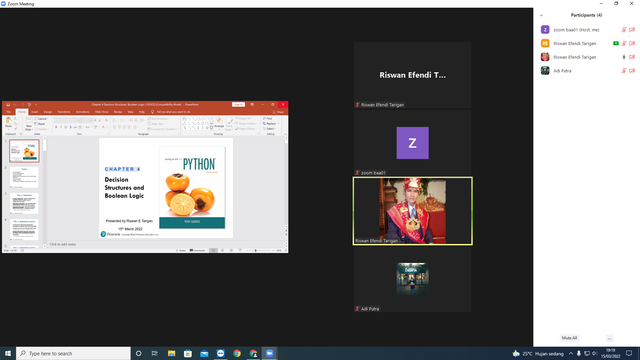The height and width of the screenshot is (360, 640).
Task: Click Find in PowerPoint Editing group
Action: (x=268, y=119)
